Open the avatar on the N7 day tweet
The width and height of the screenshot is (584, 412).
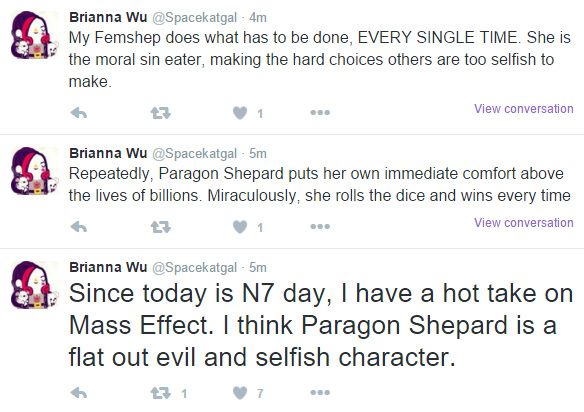(x=35, y=285)
